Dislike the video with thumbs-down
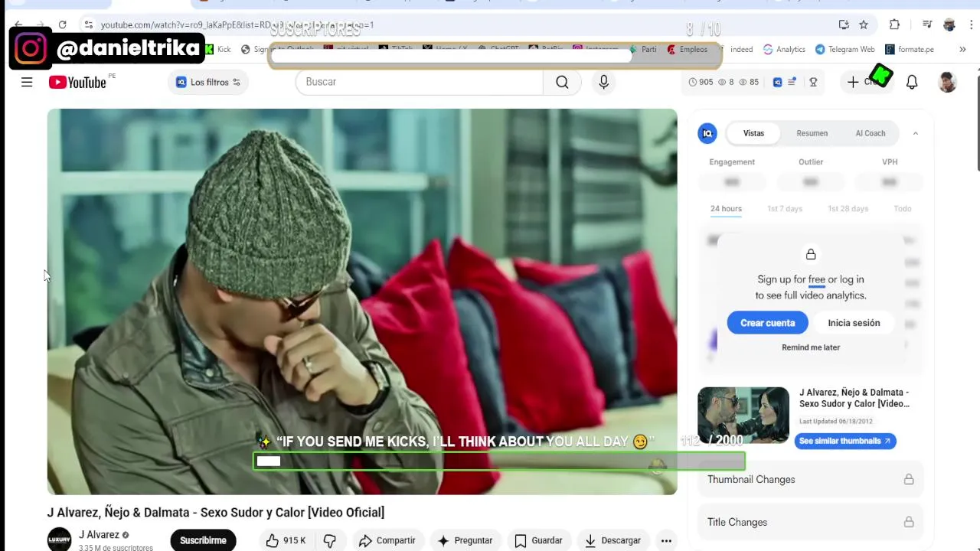 pos(330,540)
